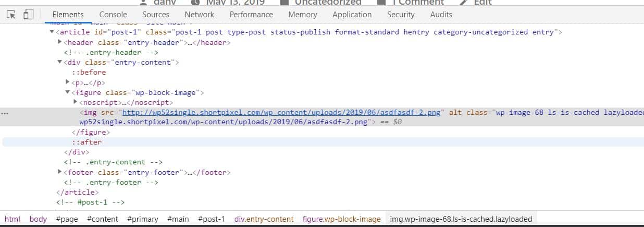Select the ::after pseudo-element row

pyautogui.click(x=86, y=142)
